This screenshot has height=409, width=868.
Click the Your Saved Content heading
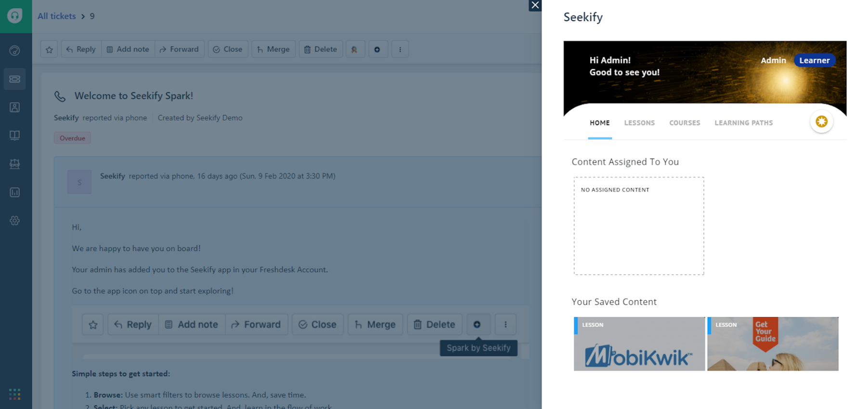click(614, 302)
